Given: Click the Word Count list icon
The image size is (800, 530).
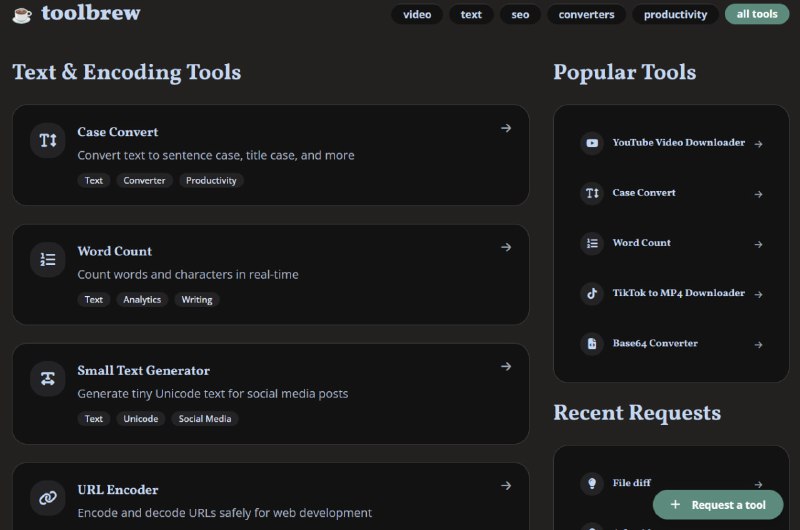Looking at the screenshot, I should [x=47, y=260].
